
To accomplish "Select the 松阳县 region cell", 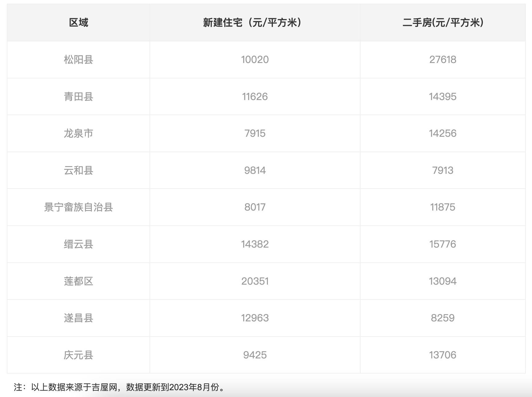I will click(x=78, y=60).
